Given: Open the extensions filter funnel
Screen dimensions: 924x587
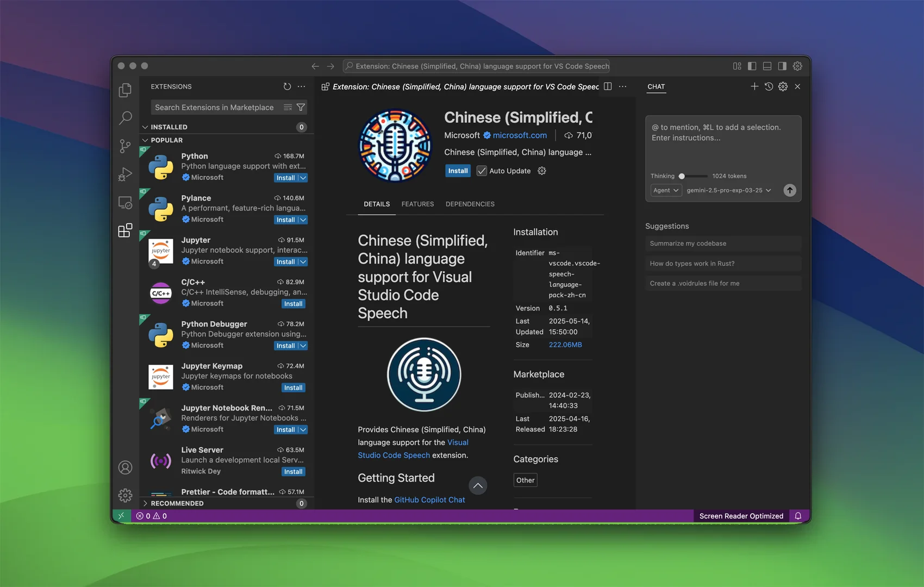Looking at the screenshot, I should (x=301, y=108).
